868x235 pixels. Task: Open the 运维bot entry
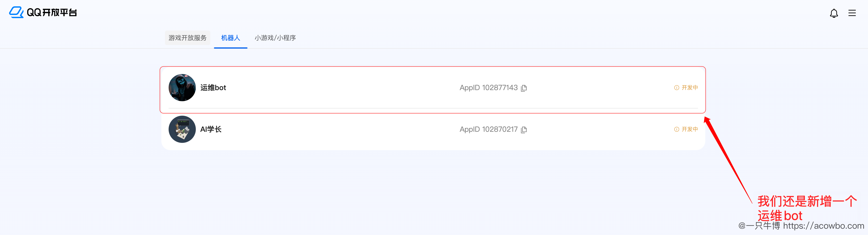coord(213,88)
